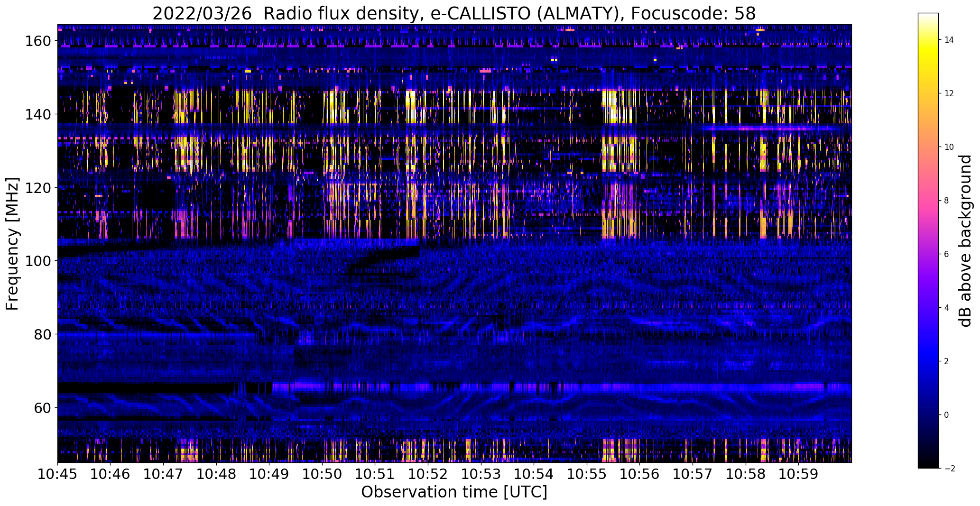Click the colorbar tick label −2

pos(949,469)
